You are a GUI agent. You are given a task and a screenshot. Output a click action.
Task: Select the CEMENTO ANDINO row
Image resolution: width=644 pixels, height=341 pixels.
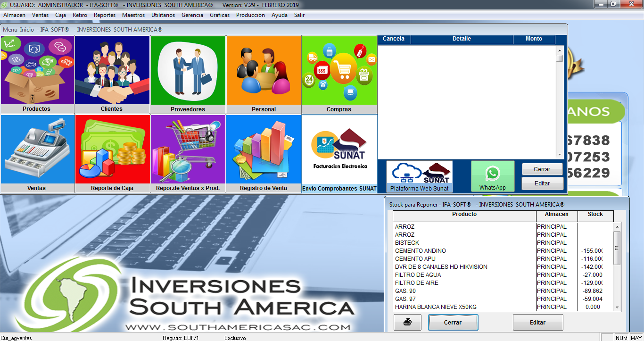(421, 251)
